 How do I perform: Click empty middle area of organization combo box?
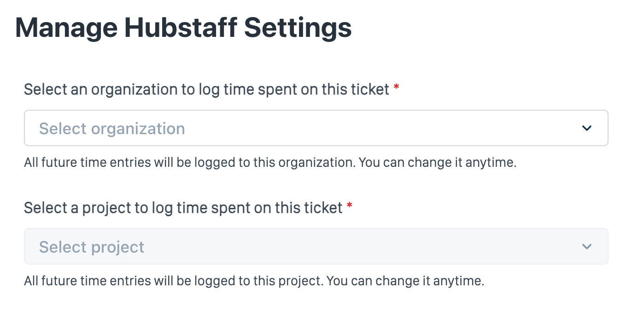tap(369, 128)
